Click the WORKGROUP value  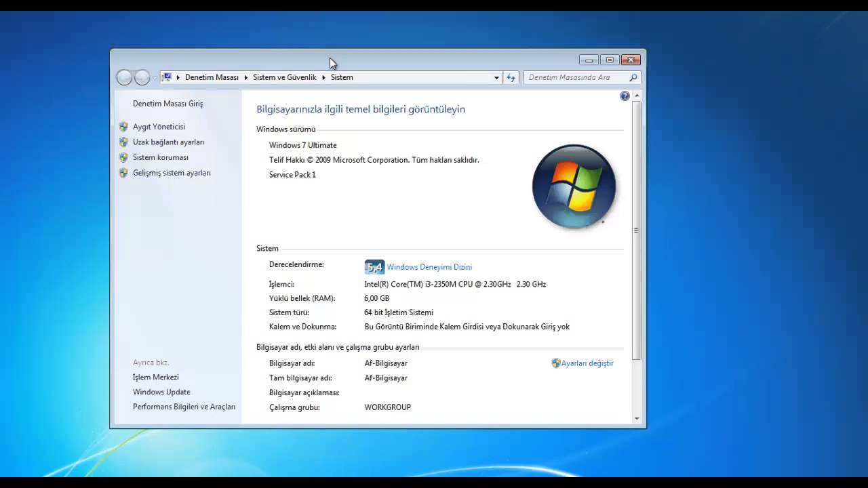pyautogui.click(x=387, y=407)
